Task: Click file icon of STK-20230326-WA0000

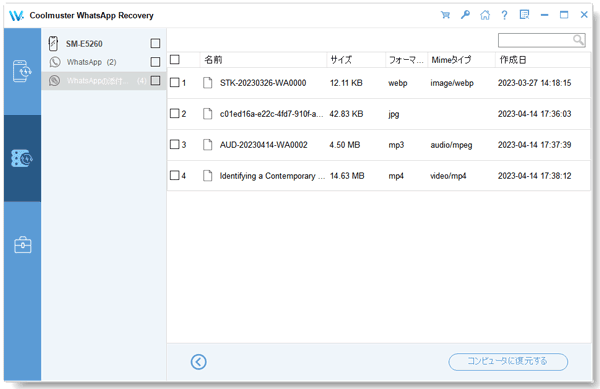Action: click(x=207, y=83)
